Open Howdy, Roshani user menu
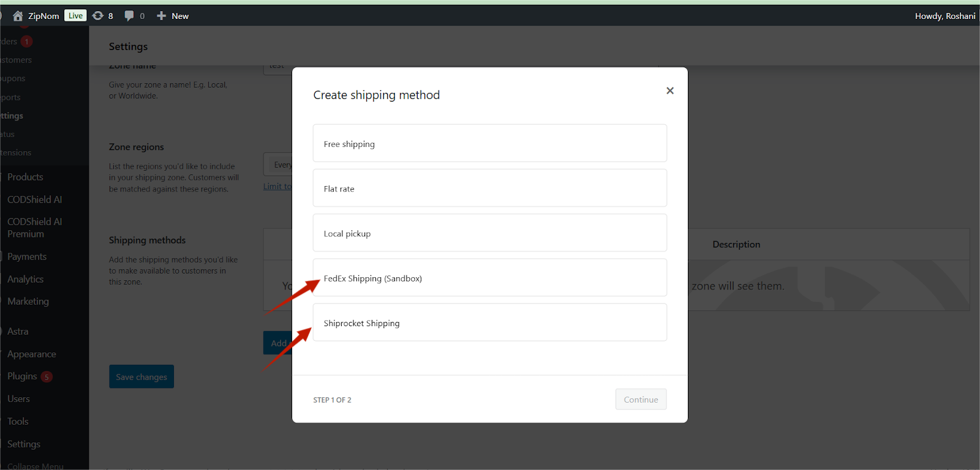This screenshot has width=980, height=470. 944,16
